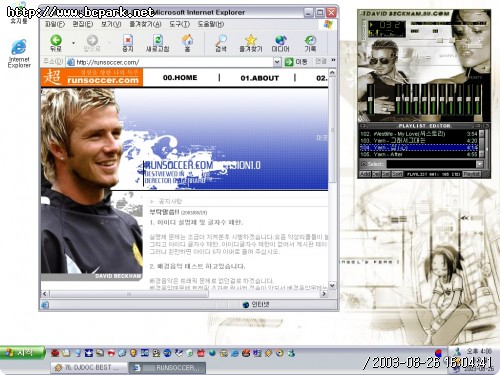Click the Playlist button in the Playlist Editor
The width and height of the screenshot is (500, 375).
tap(472, 174)
